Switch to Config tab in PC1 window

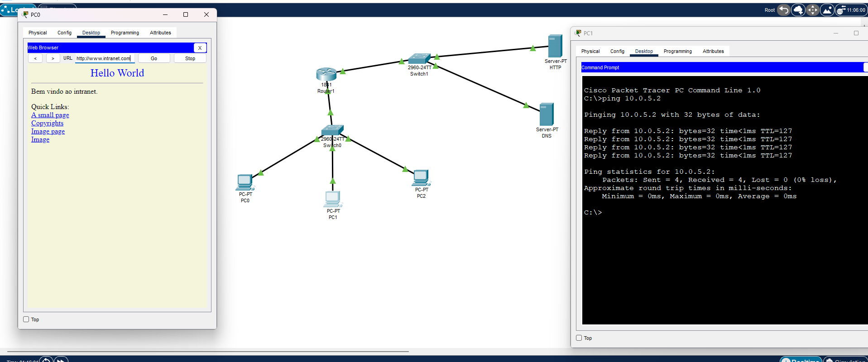tap(617, 51)
